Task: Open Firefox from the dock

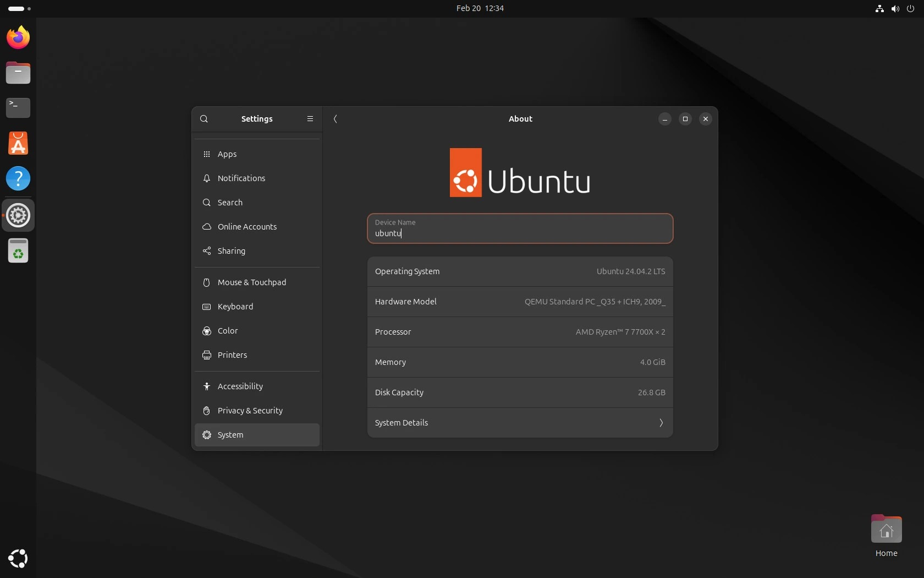Action: [x=18, y=37]
